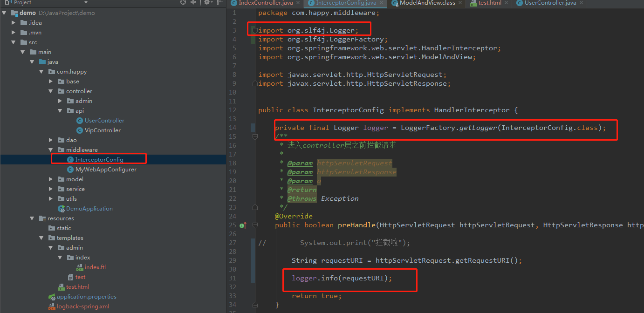Expand the dao package
The height and width of the screenshot is (313, 644).
click(x=51, y=140)
